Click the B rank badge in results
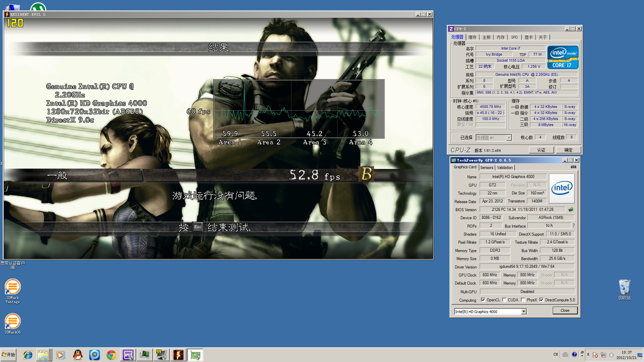The width and height of the screenshot is (644, 362). tap(366, 174)
